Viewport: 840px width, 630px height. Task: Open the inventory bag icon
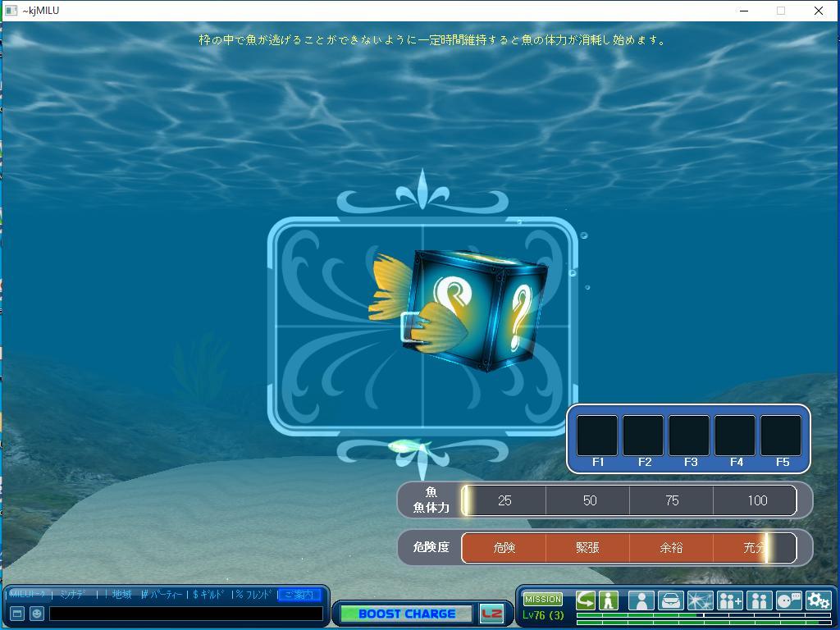(x=670, y=600)
